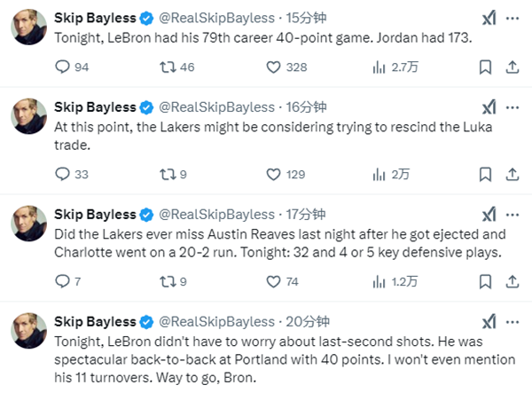
Task: Share the LeBron 79th career tweet
Action: point(512,67)
